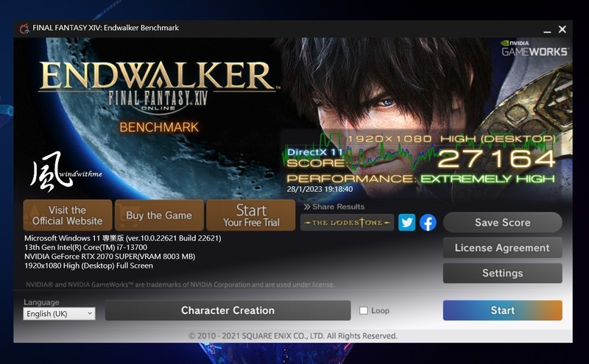Start the benchmark run
The height and width of the screenshot is (364, 589).
(x=503, y=310)
